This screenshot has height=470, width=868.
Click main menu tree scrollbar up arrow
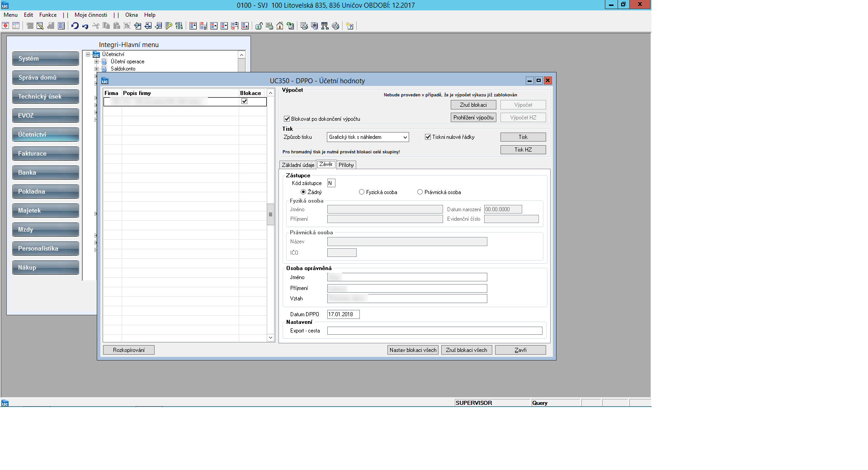pos(242,55)
